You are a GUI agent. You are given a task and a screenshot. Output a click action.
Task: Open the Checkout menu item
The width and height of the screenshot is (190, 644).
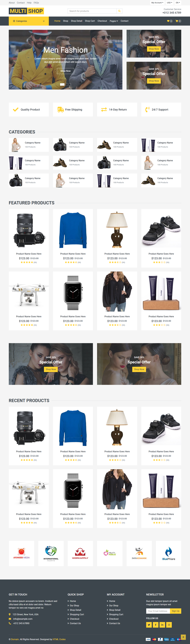click(x=102, y=21)
